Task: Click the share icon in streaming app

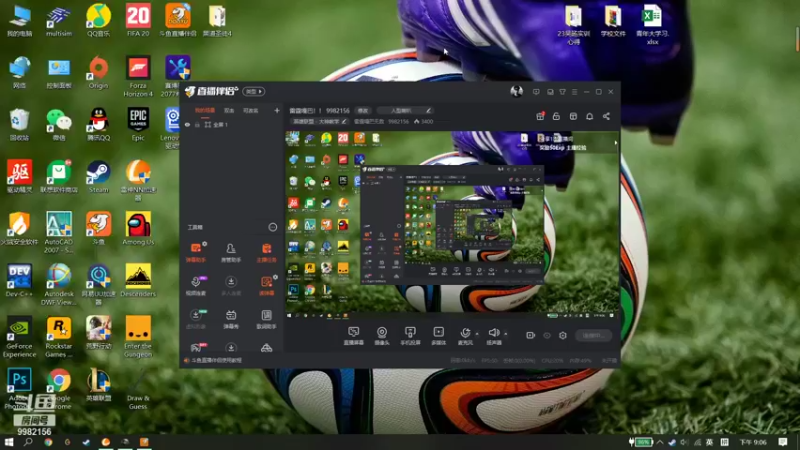Action: 606,116
